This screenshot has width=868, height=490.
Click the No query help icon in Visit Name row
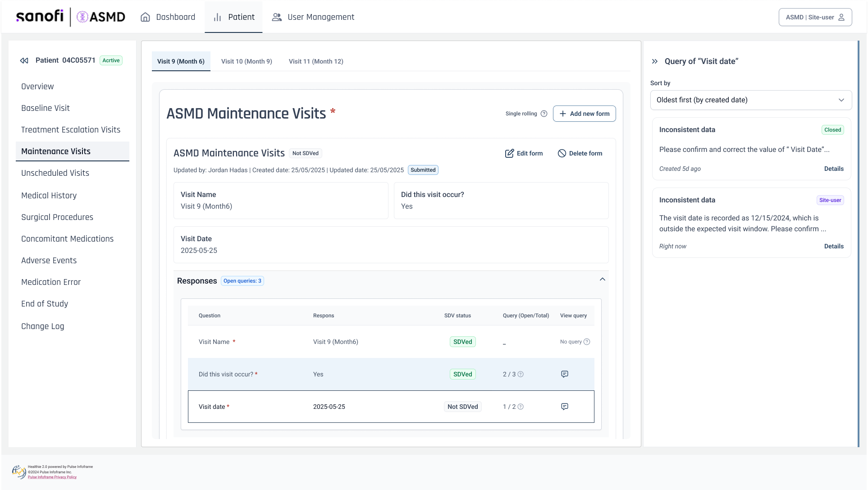(x=587, y=342)
